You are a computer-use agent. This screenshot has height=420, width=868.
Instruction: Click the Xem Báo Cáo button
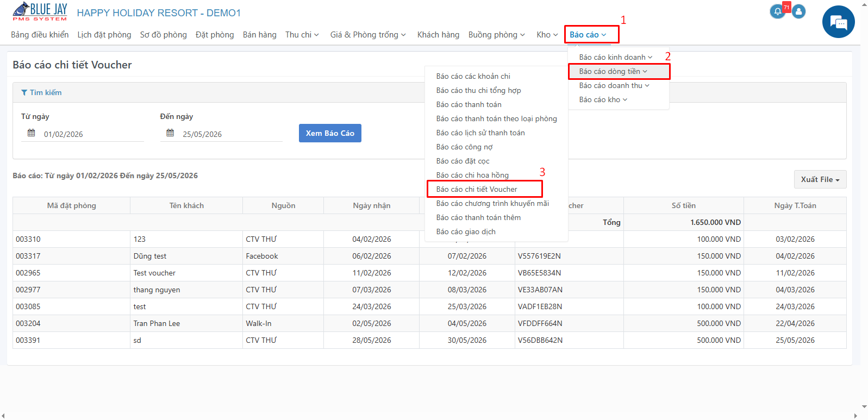330,133
